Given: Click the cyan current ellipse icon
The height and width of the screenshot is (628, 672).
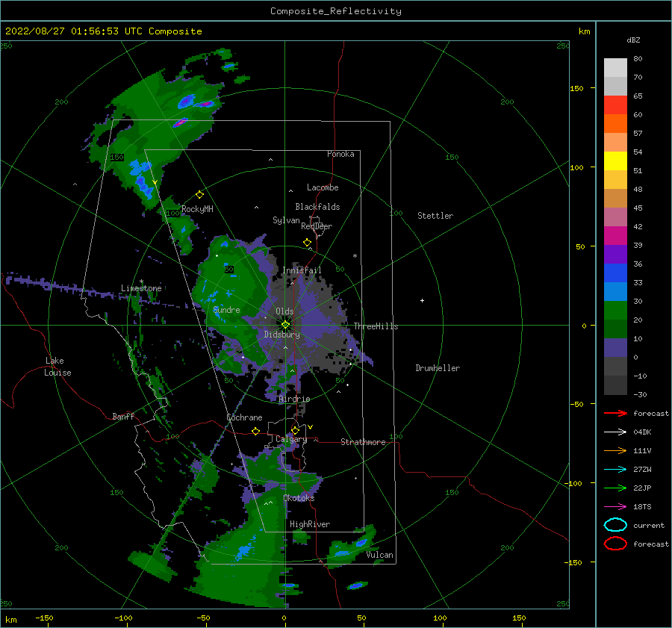Looking at the screenshot, I should pos(615,525).
